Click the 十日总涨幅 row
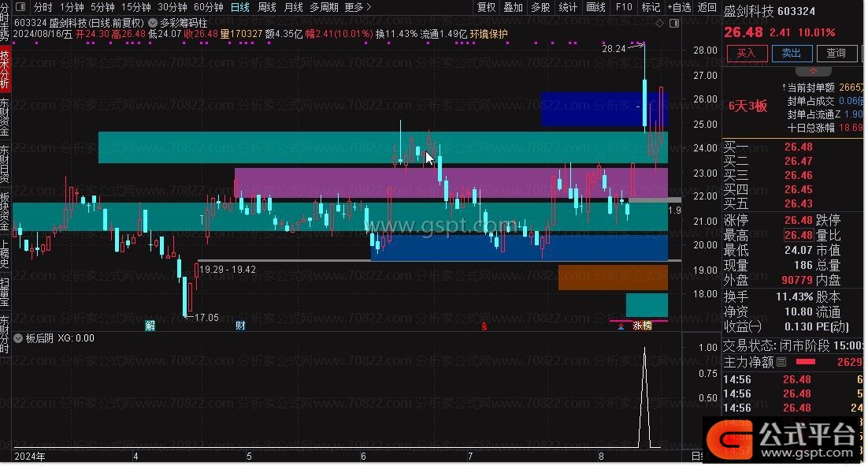Screen dimensions: 868x466 click(x=824, y=128)
